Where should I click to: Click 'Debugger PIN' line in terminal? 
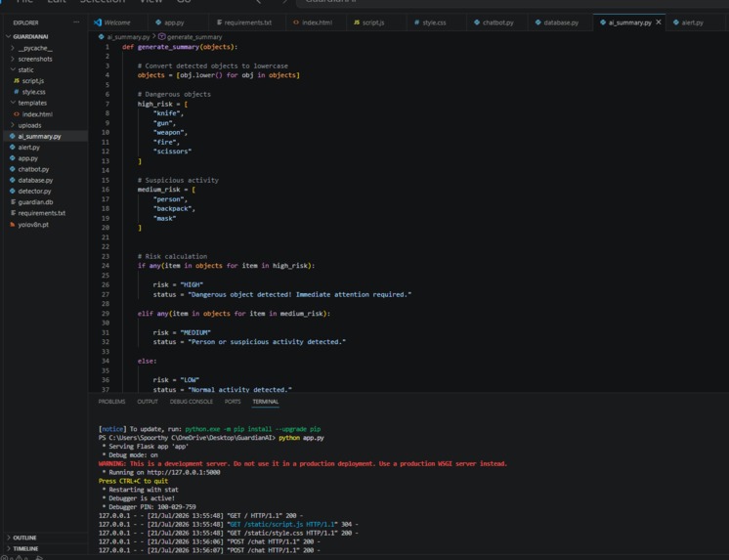coord(149,507)
